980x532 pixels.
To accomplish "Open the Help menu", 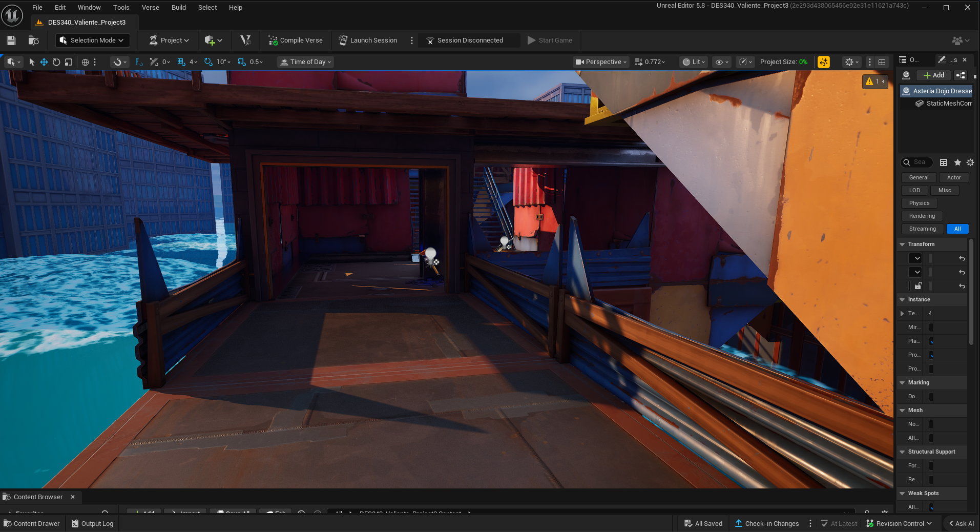I will 236,7.
